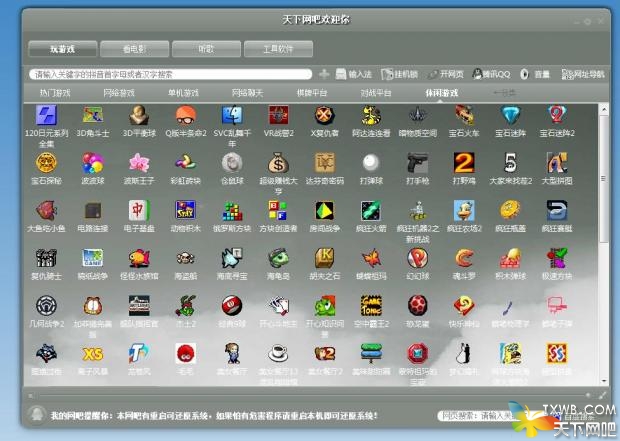The height and width of the screenshot is (441, 620).
Task: Open VR战警2 game
Action: [279, 115]
